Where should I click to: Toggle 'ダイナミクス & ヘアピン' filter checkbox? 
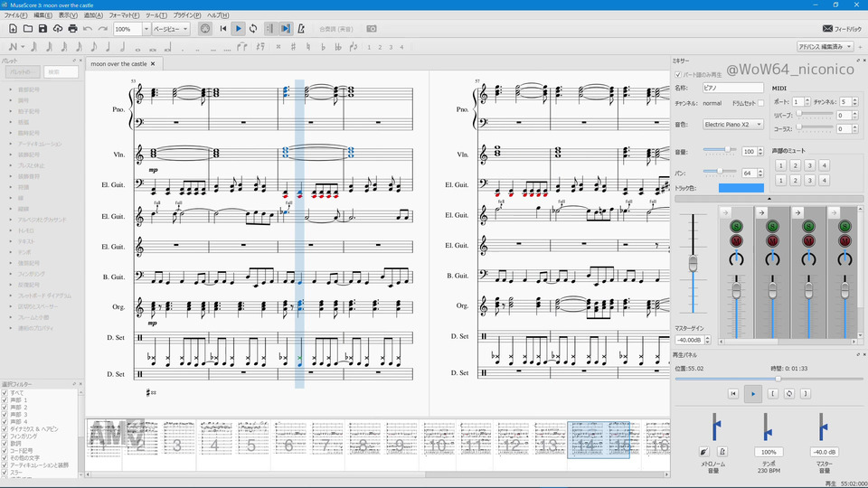(5, 428)
